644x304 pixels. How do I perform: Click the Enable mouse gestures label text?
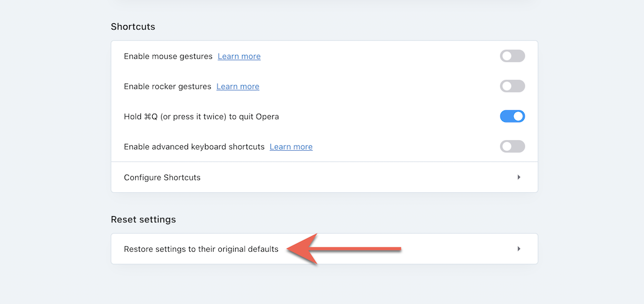tap(168, 57)
